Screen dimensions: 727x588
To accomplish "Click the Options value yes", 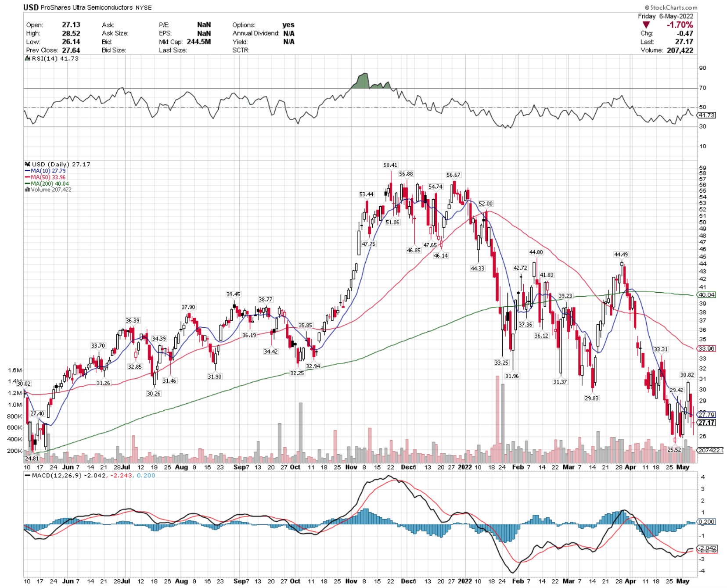I will pos(288,25).
